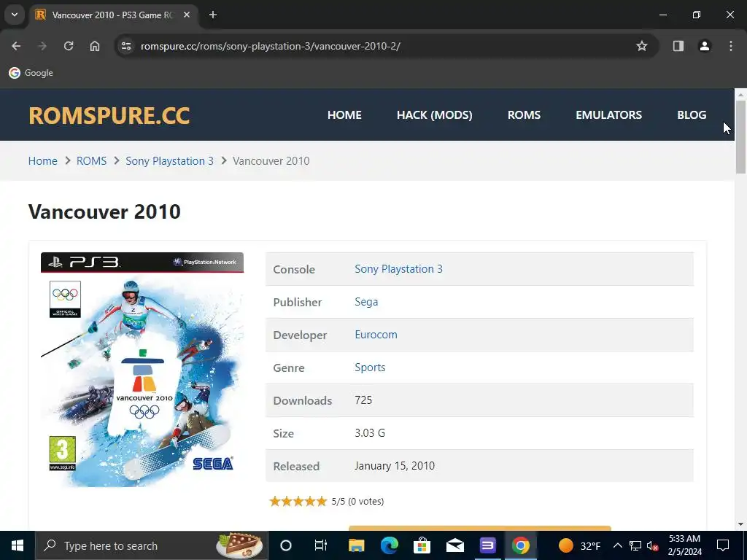
Task: Select the '3.03 G' size value
Action: pos(370,433)
